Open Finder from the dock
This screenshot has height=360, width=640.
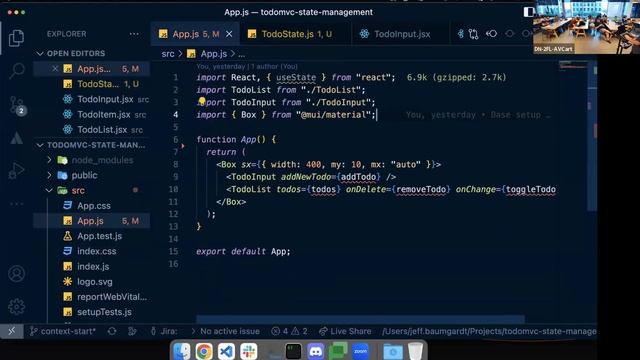[x=182, y=351]
